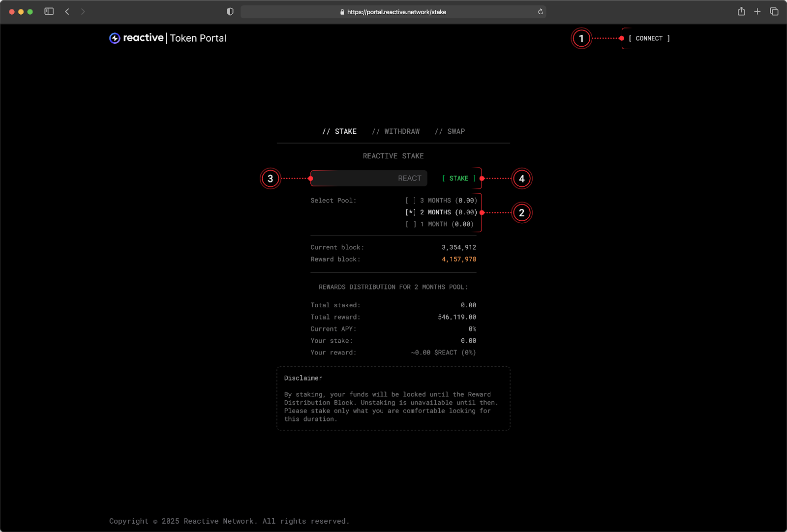This screenshot has width=787, height=532.
Task: Select the 3 MONTHS pool option
Action: pos(441,201)
